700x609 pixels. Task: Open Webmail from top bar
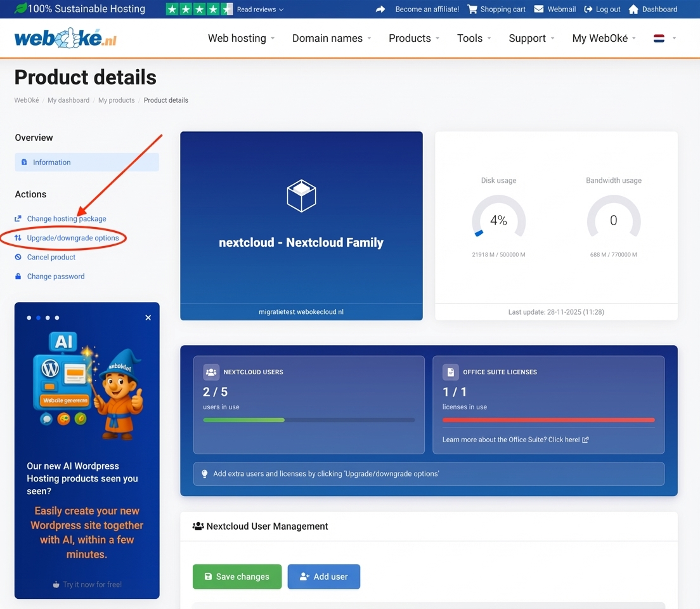pos(562,9)
